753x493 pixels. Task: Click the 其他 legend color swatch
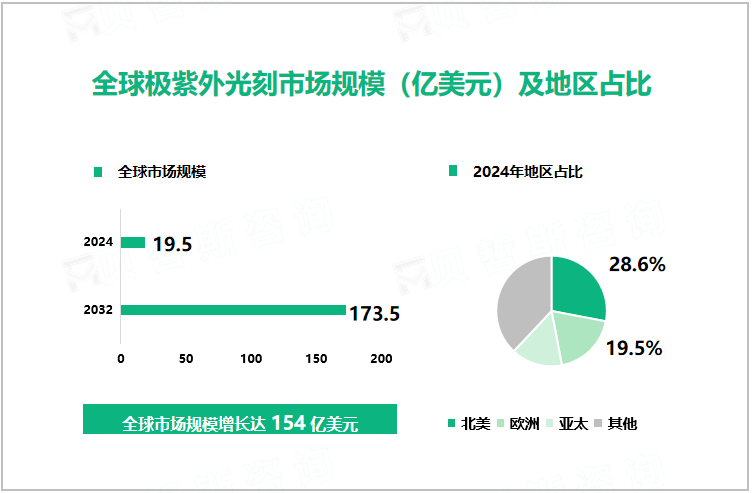(x=598, y=423)
